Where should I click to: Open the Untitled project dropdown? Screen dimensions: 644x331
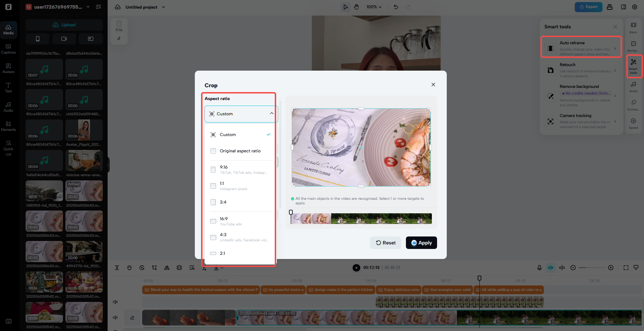163,7
